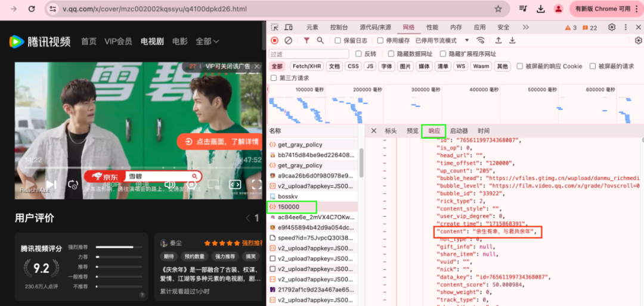Open DevTools three-dot customize menu

626,27
